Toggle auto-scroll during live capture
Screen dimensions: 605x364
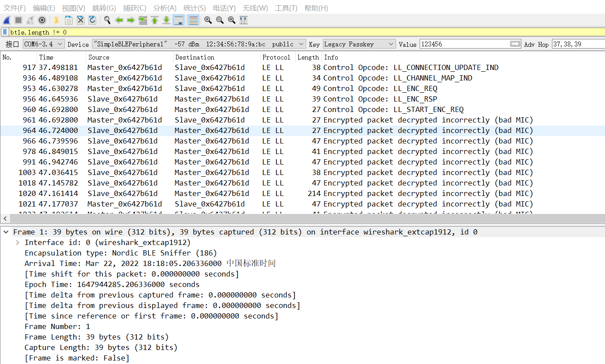tap(178, 20)
